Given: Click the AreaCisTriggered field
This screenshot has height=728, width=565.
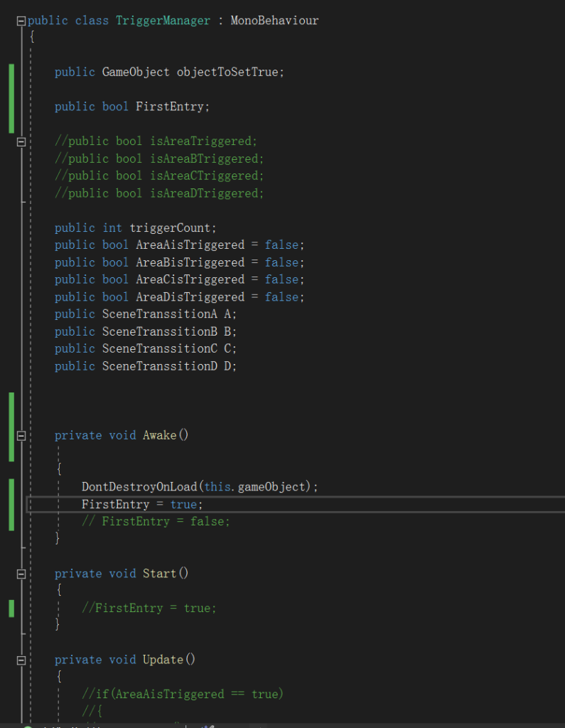Looking at the screenshot, I should 190,279.
